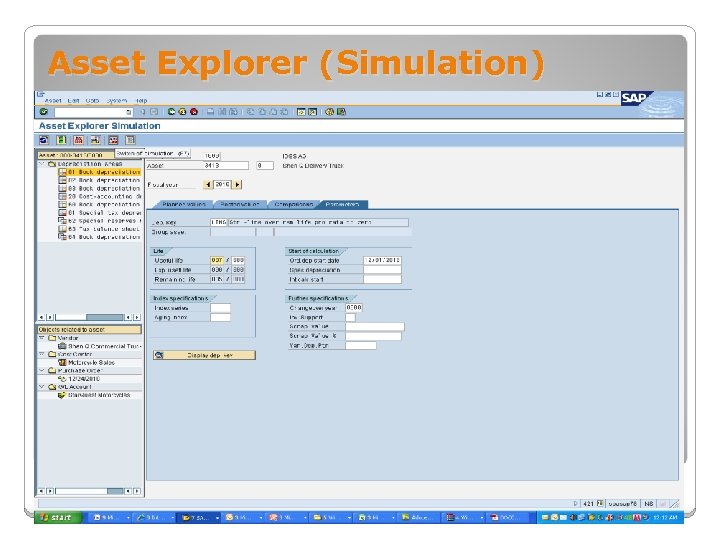720x540 pixels.
Task: Collapse the Purchase Order folder node
Action: (x=42, y=370)
